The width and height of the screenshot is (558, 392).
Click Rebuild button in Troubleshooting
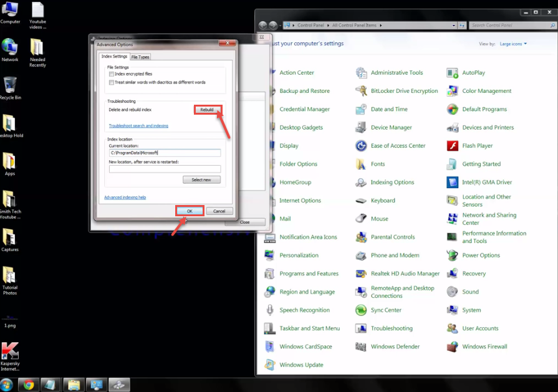coord(207,110)
